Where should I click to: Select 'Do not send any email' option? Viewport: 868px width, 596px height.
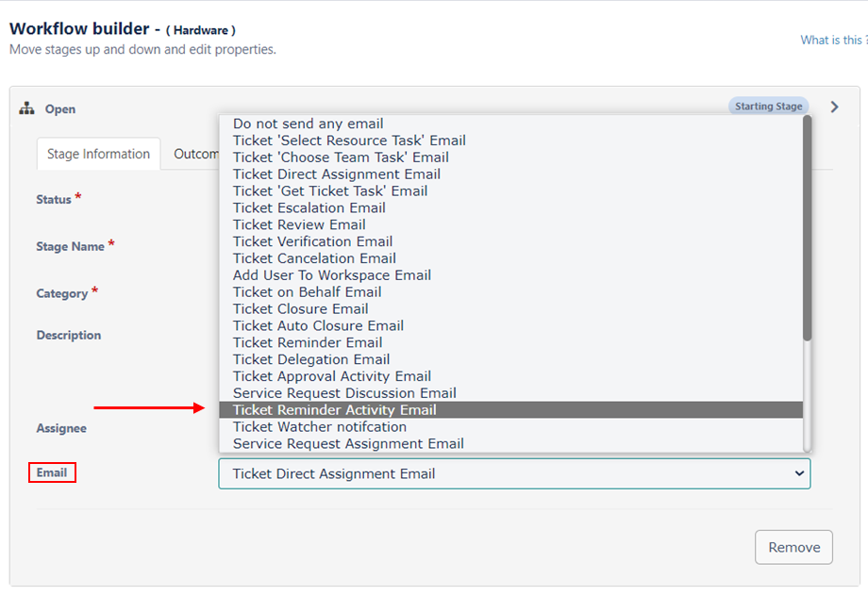pyautogui.click(x=511, y=124)
